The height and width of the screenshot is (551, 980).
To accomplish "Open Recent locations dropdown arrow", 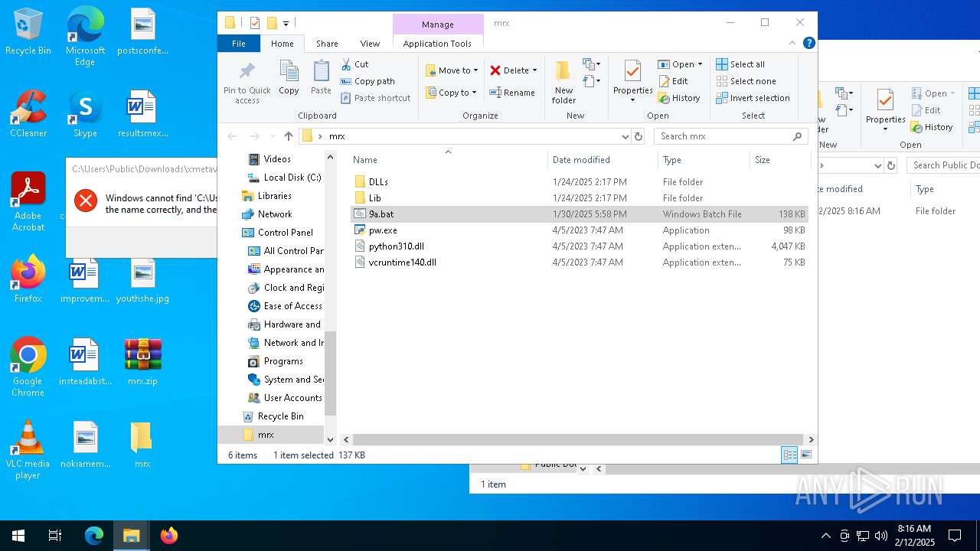I will [x=272, y=136].
